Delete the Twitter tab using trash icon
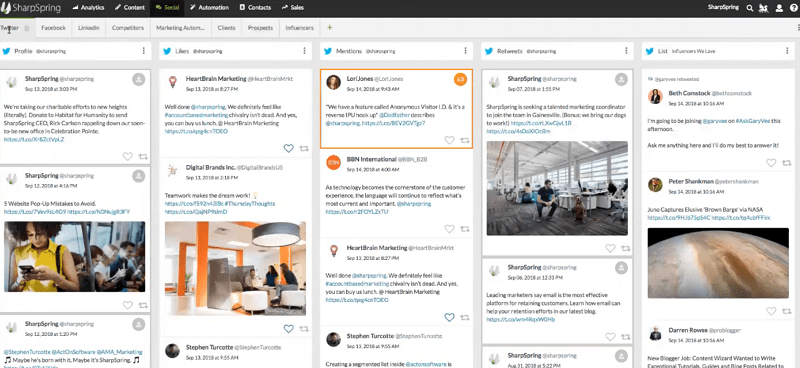This screenshot has width=800, height=368. (27, 28)
